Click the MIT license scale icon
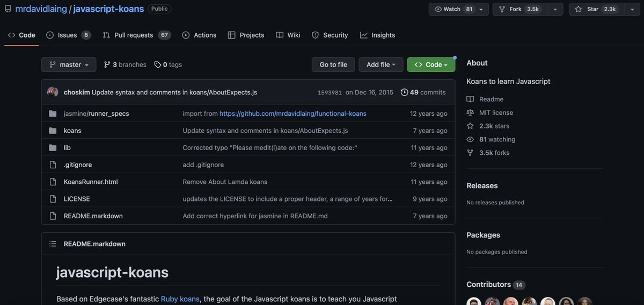This screenshot has height=305, width=644. [470, 113]
